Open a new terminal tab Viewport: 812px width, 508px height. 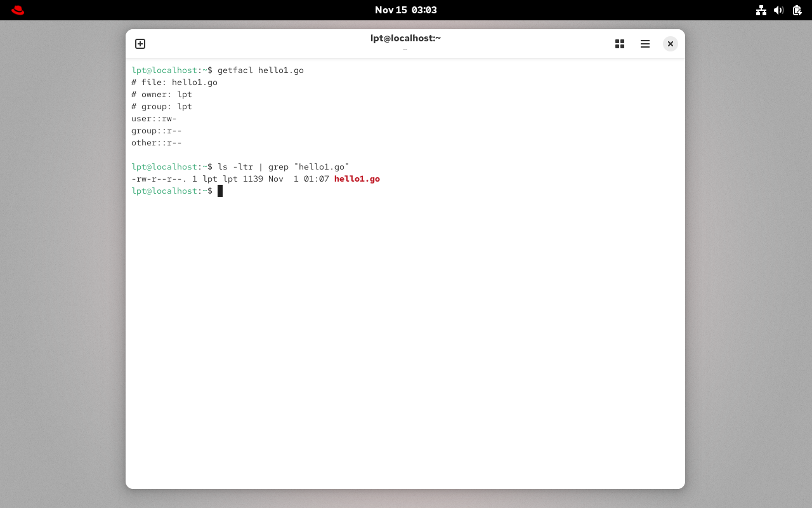[140, 44]
